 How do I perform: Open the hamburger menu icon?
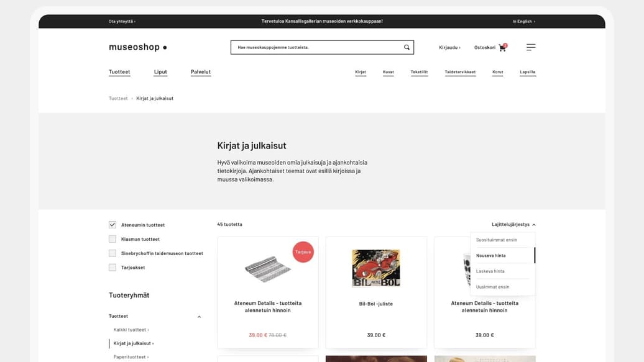click(x=531, y=47)
